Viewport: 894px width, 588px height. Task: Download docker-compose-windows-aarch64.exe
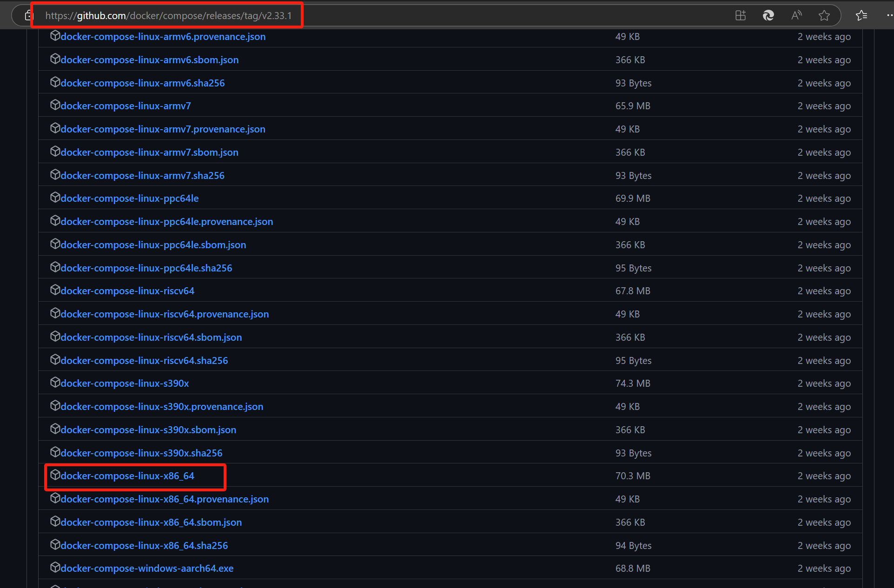click(x=147, y=568)
